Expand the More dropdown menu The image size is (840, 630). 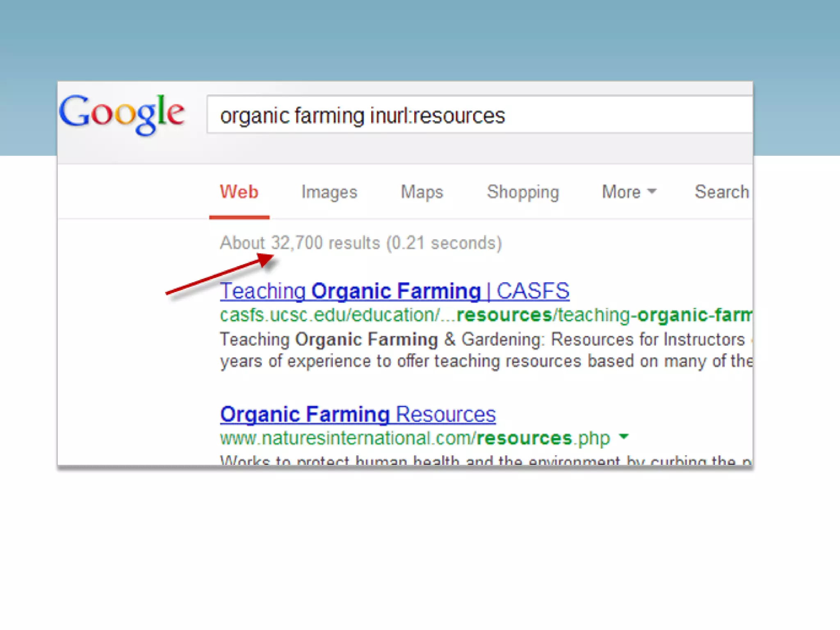621,192
